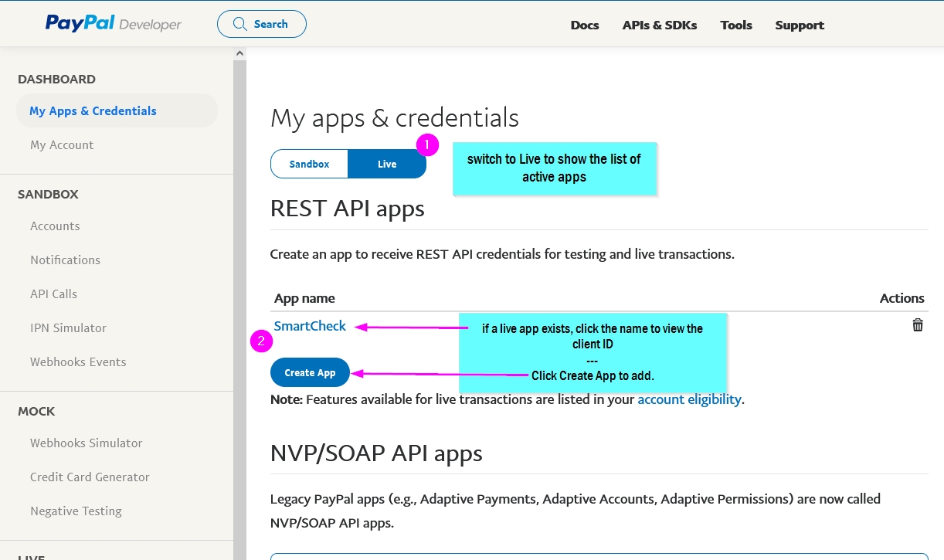Open the Support menu
The height and width of the screenshot is (560, 944).
point(800,25)
